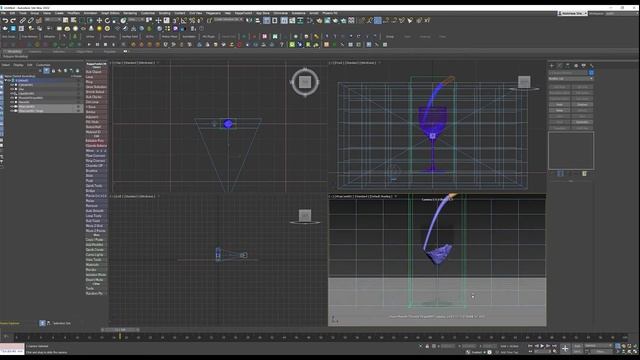
Task: Click the ViewCube in Left viewport
Action: pyautogui.click(x=305, y=215)
